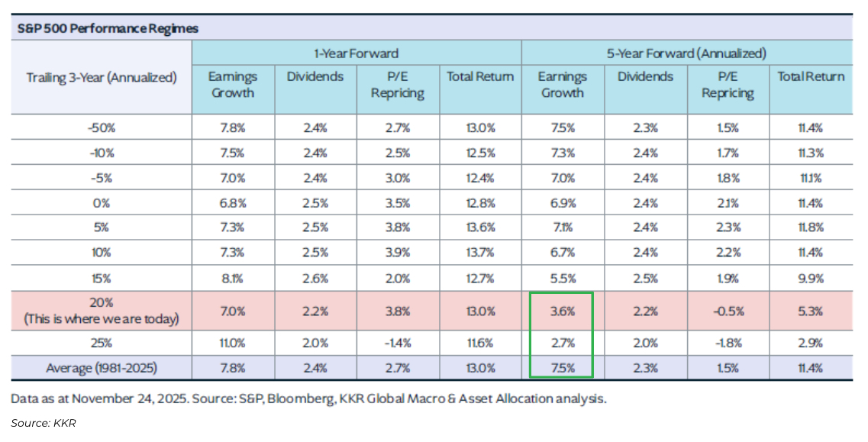Select the 5-Year Forward (Annualized) header
The height and width of the screenshot is (442, 868).
[x=686, y=53]
